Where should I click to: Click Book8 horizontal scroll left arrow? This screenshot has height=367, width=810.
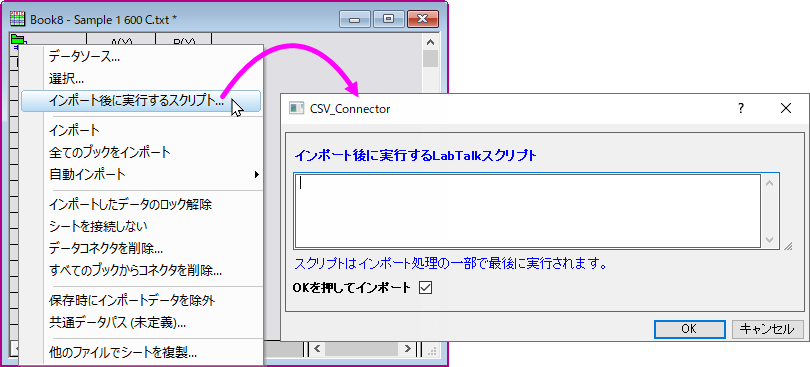(x=317, y=348)
